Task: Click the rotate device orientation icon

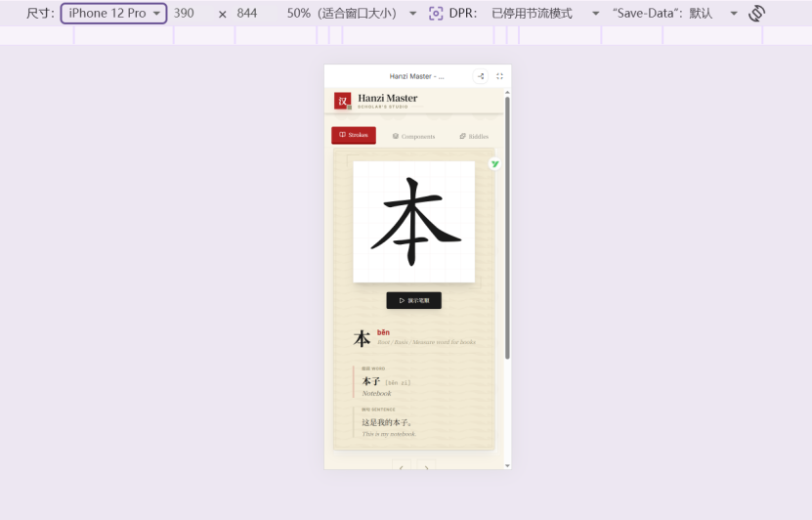Action: coord(756,14)
